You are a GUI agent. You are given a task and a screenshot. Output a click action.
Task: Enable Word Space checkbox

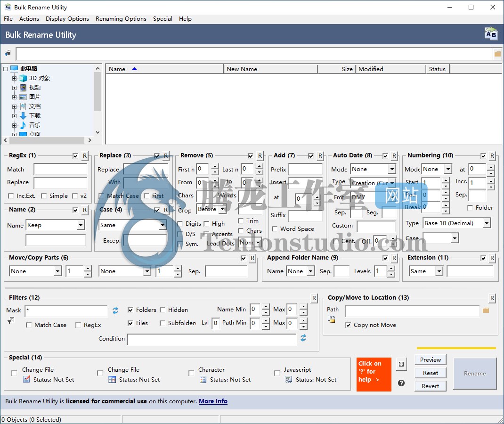275,229
